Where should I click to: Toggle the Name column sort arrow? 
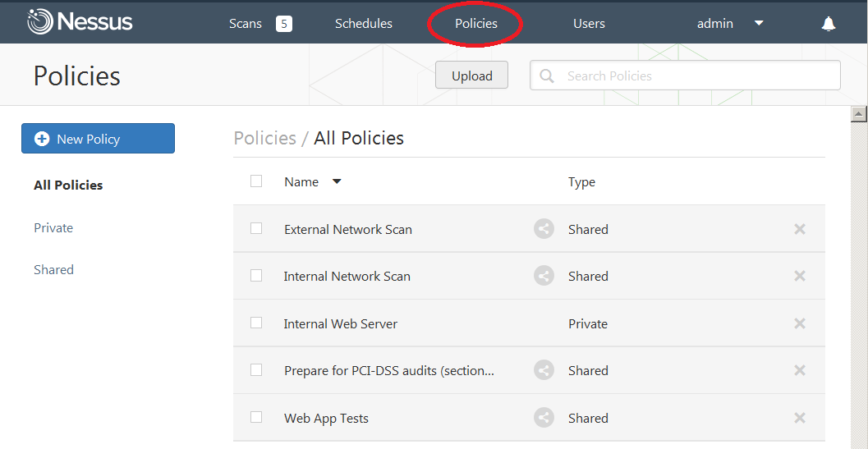(x=337, y=181)
